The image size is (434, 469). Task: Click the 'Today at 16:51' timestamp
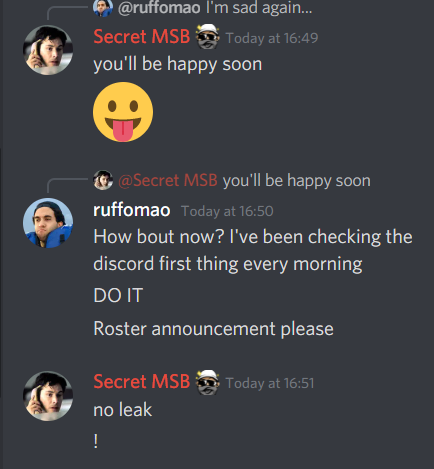tap(270, 383)
